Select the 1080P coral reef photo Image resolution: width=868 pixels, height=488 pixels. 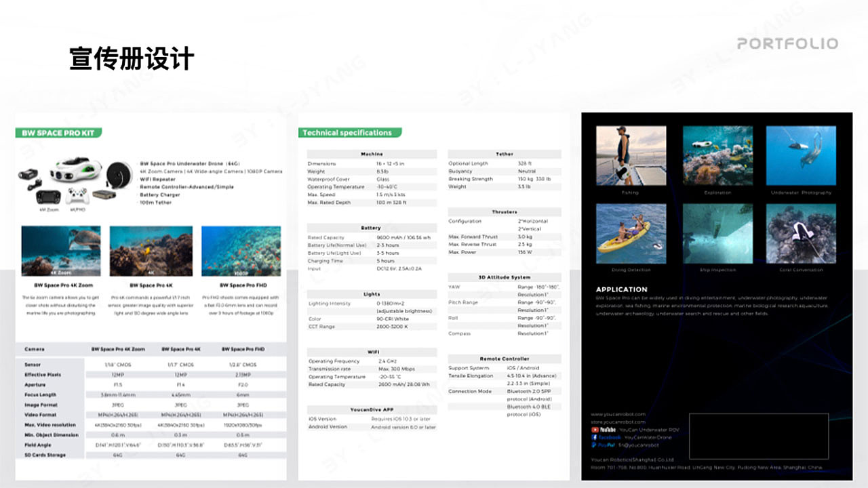click(x=241, y=251)
